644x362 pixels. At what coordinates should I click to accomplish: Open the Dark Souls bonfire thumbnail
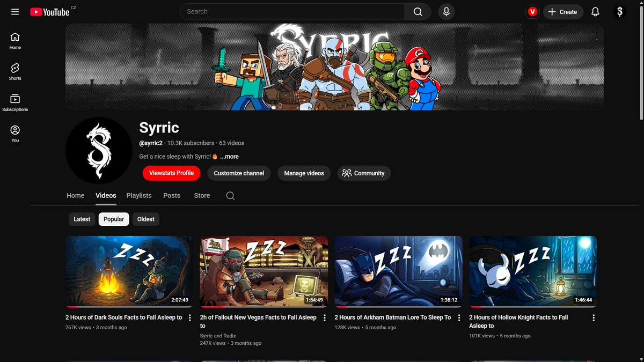[x=129, y=271]
